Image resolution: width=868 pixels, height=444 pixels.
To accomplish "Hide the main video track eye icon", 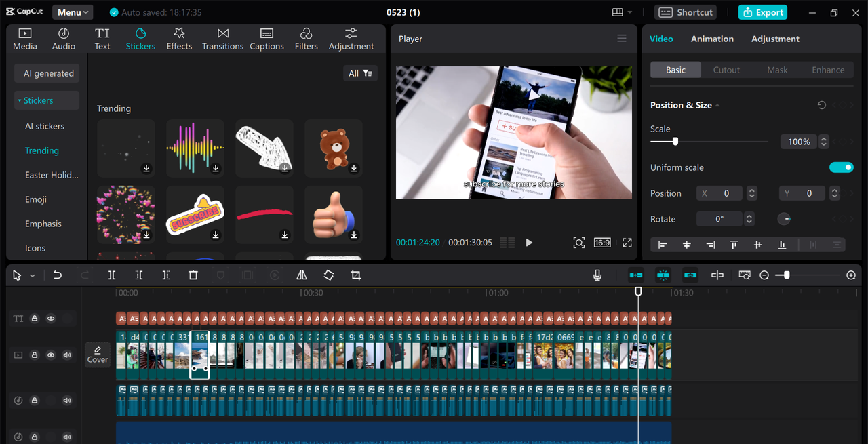I will (51, 355).
